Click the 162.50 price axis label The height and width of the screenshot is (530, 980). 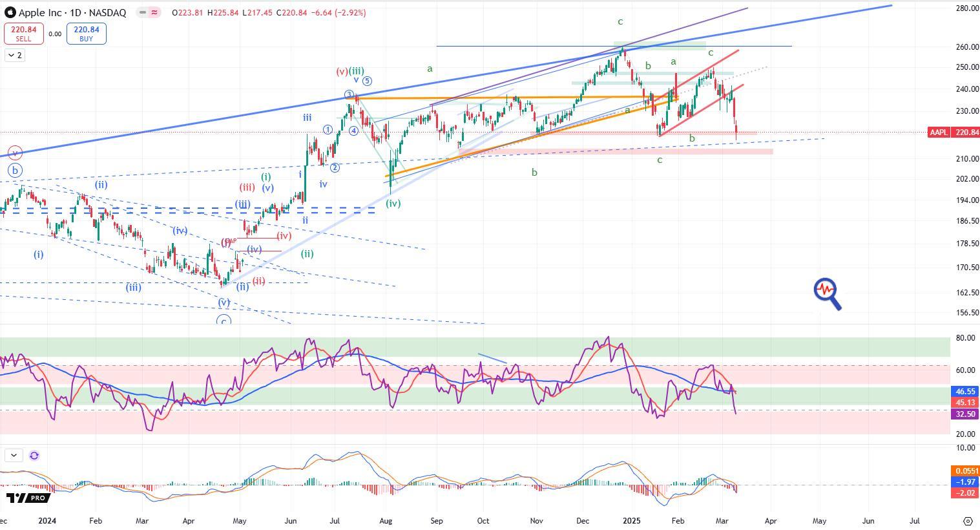point(967,293)
